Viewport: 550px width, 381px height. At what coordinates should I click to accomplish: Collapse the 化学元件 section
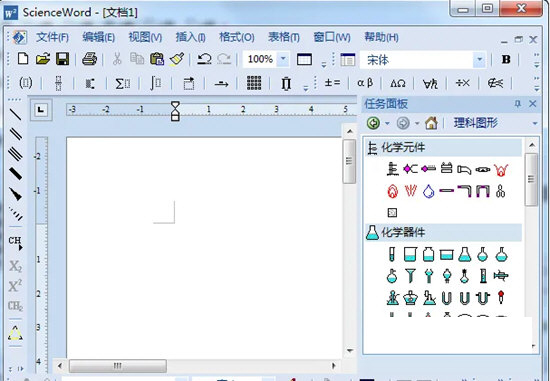443,148
